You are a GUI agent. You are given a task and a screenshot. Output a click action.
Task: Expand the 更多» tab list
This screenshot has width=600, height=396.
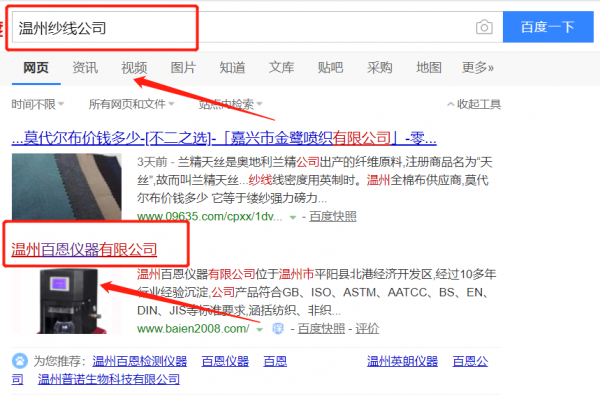pyautogui.click(x=478, y=68)
